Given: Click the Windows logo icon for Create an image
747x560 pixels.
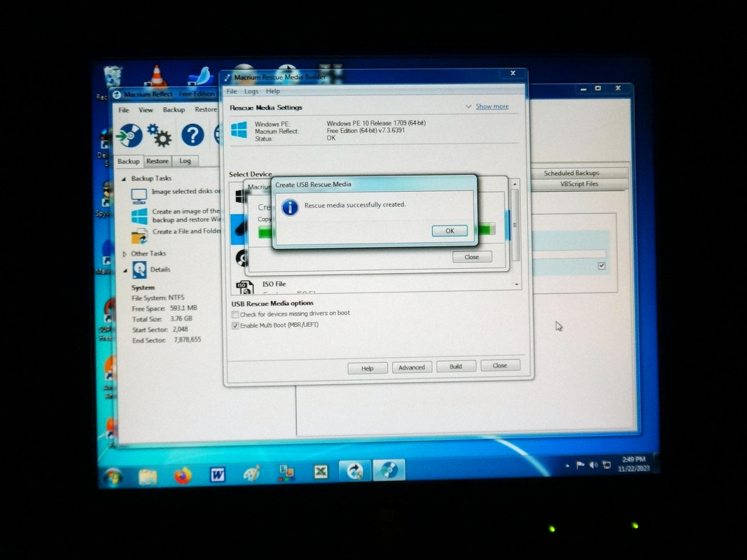Looking at the screenshot, I should 139,216.
